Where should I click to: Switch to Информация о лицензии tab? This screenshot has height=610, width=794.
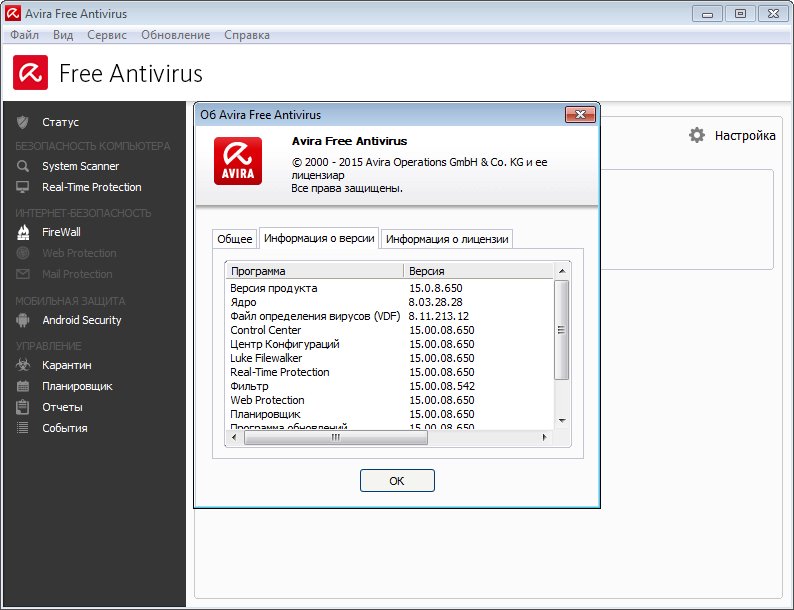pos(447,239)
